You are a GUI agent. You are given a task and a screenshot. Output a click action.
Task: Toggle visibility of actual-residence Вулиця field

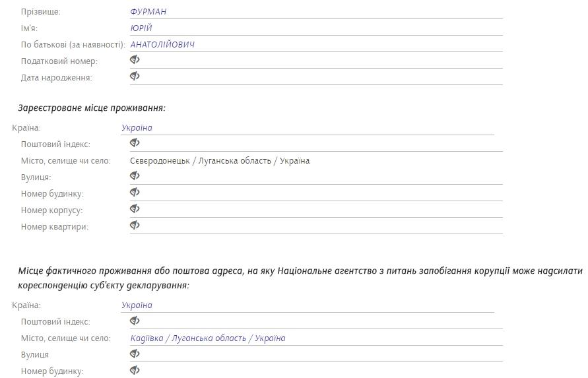[x=135, y=354]
